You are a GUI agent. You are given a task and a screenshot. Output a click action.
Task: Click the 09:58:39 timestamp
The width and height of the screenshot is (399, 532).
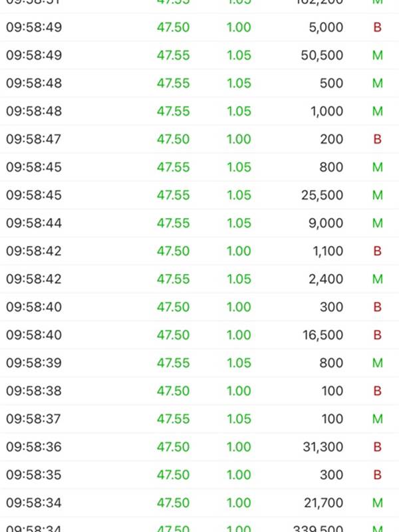point(34,362)
